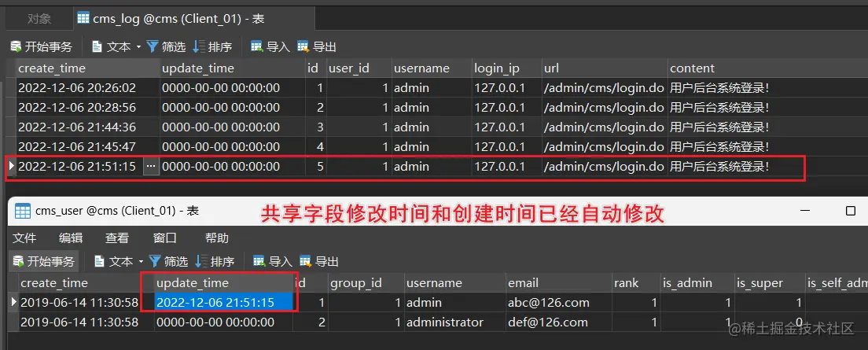
Task: Click rank column header in cms_user table
Action: (x=636, y=283)
